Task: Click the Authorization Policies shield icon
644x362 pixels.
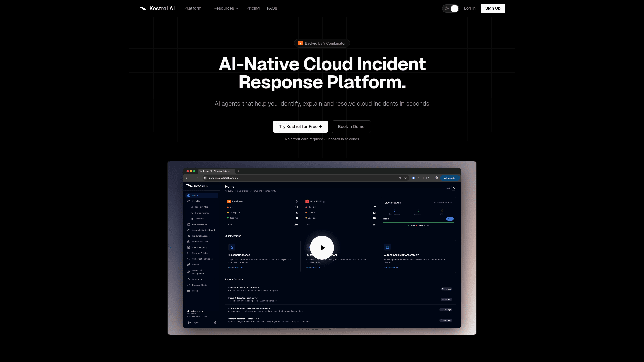Action: [x=189, y=259]
